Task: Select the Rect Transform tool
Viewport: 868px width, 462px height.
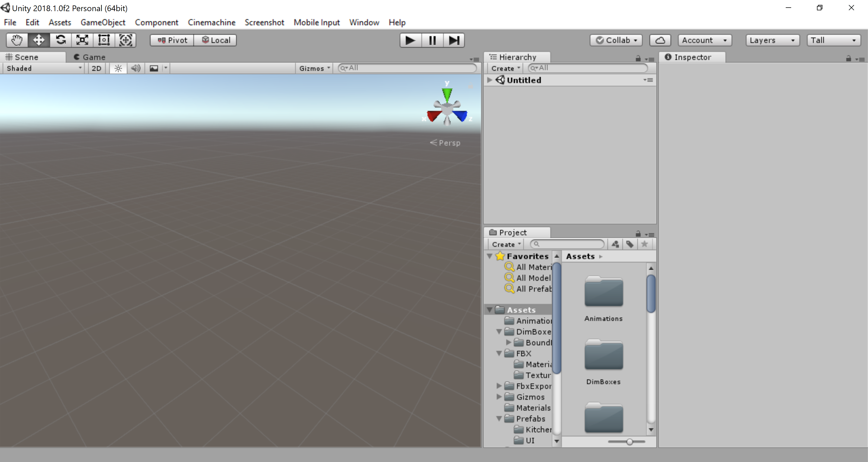Action: click(x=104, y=40)
